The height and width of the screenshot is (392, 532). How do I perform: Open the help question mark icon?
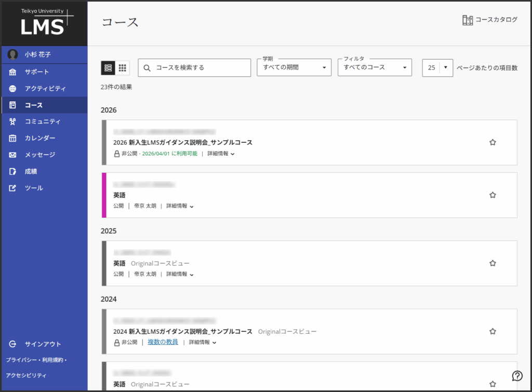click(517, 376)
